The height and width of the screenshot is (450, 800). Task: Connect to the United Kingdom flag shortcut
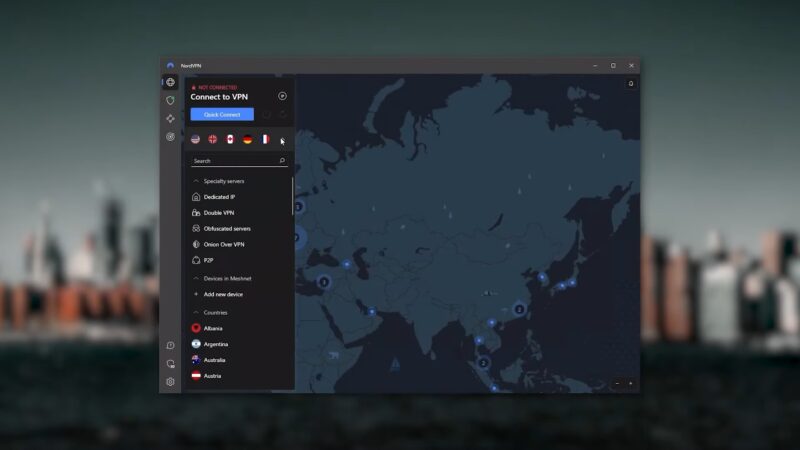213,139
